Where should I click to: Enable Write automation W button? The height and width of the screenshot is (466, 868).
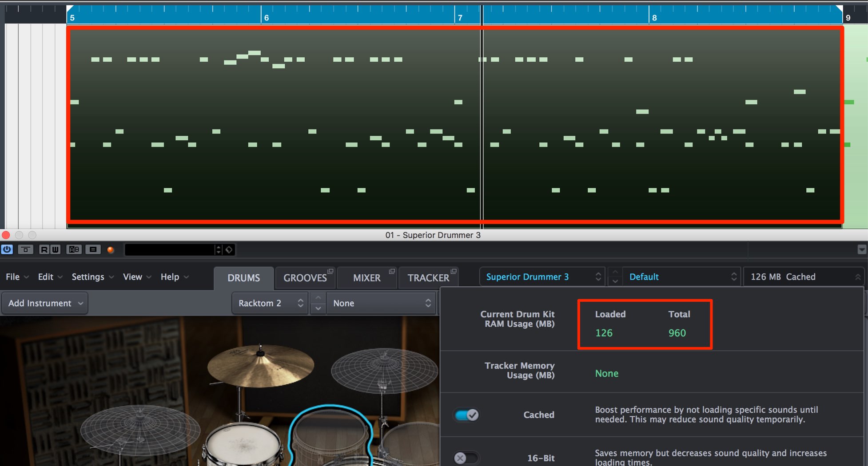pos(55,249)
